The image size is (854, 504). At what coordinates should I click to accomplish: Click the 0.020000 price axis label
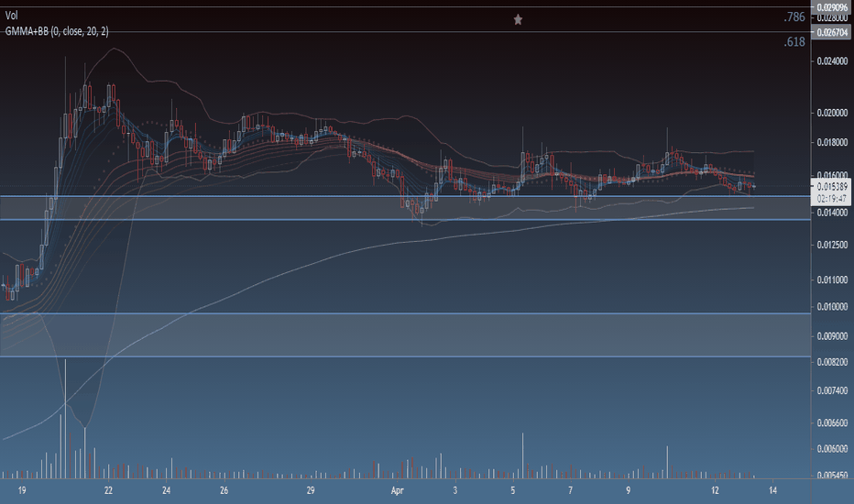(x=832, y=113)
